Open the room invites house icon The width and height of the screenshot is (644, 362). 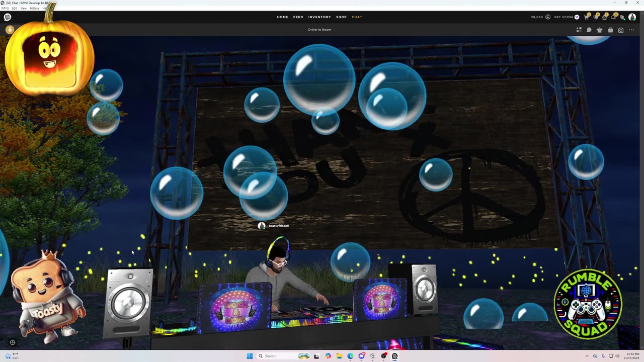pos(604,17)
